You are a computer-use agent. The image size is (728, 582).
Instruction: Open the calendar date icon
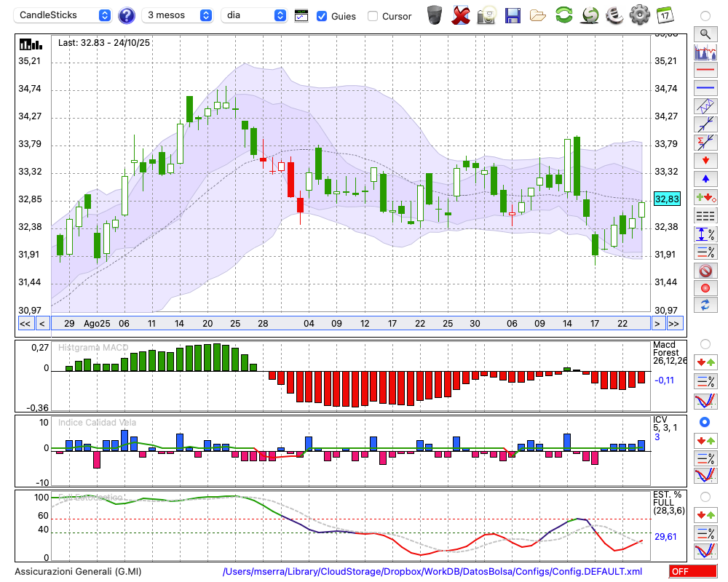pos(664,15)
